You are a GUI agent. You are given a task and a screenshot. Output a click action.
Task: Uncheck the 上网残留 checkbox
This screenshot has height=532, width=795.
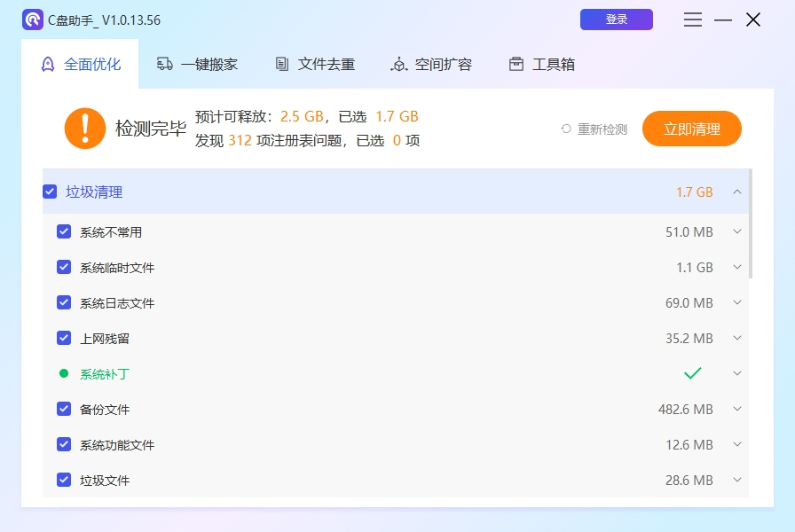point(64,338)
